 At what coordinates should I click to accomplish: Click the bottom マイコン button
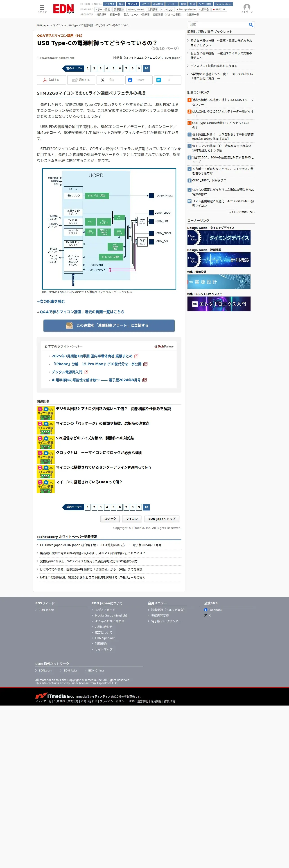point(132,519)
